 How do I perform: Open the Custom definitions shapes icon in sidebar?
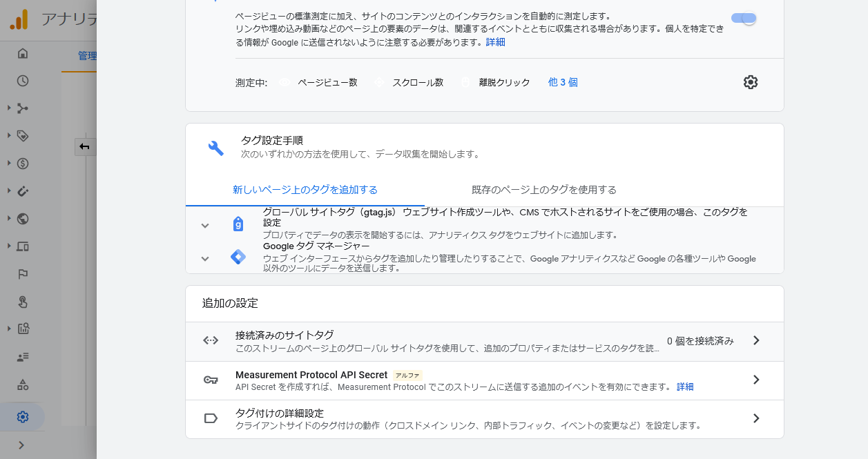tap(23, 384)
